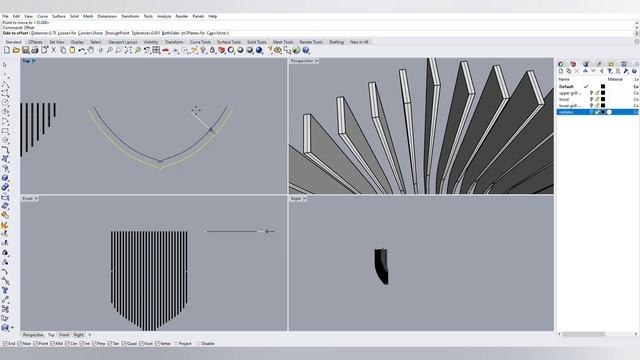The height and width of the screenshot is (360, 640).
Task: Click the padlock Lock objects icon
Action: click(212, 50)
